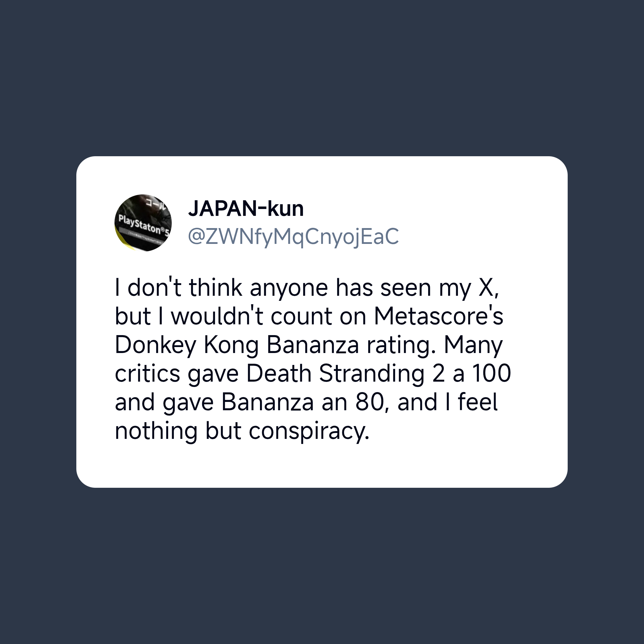Select the word Metascore's in the tweet
This screenshot has height=644, width=644.
pyautogui.click(x=438, y=316)
